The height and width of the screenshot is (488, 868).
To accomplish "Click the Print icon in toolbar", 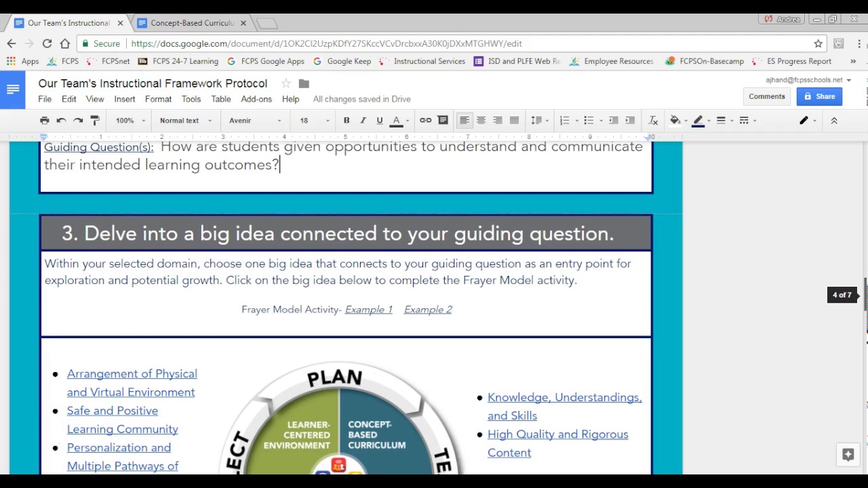I will coord(45,121).
